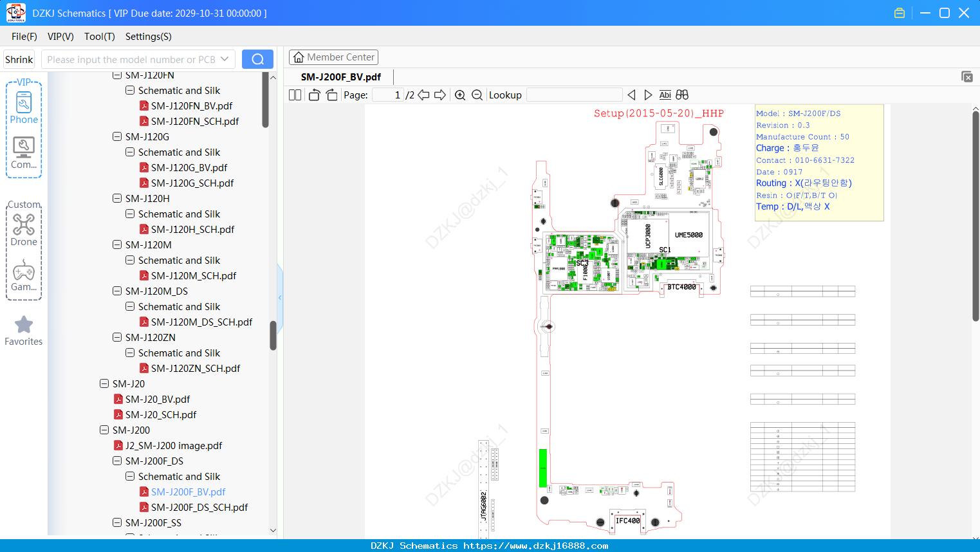
Task: Click the file tree vertical scrollbar thumb
Action: [273, 335]
